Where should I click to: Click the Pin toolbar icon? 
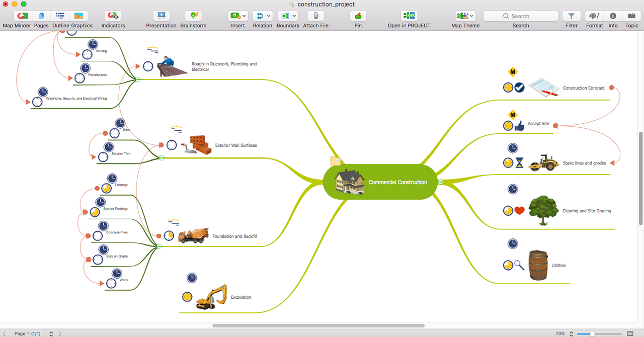point(358,16)
